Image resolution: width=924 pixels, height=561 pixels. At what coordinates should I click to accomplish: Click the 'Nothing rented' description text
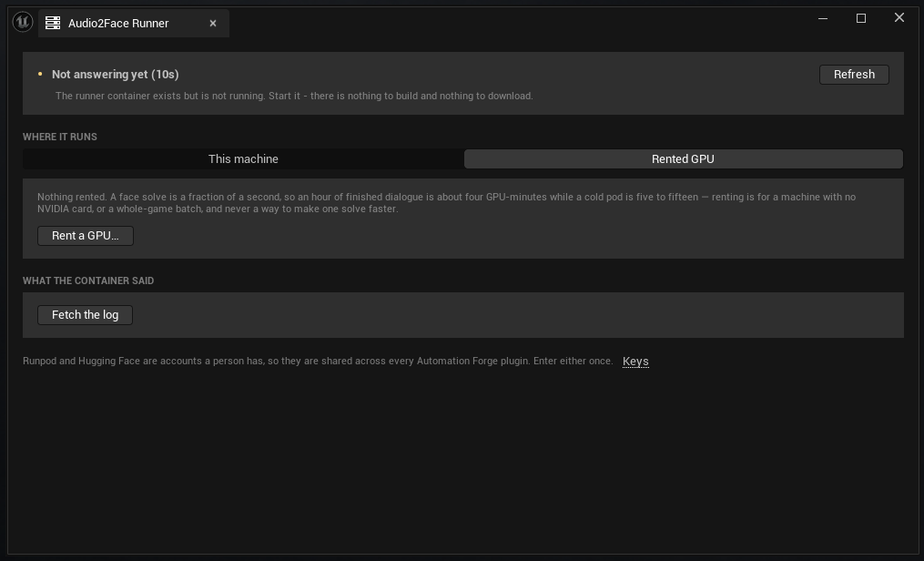(446, 203)
